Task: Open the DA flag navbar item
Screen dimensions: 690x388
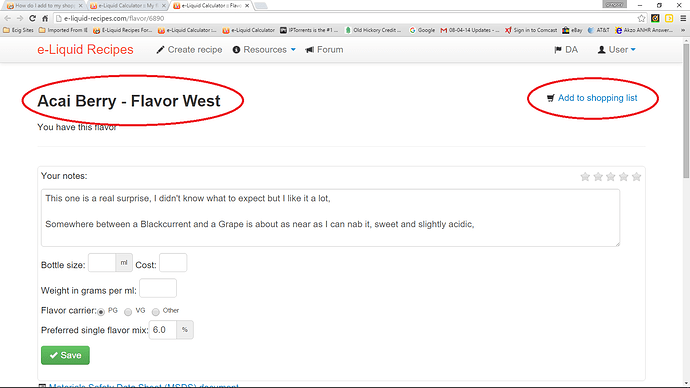Action: [x=566, y=50]
